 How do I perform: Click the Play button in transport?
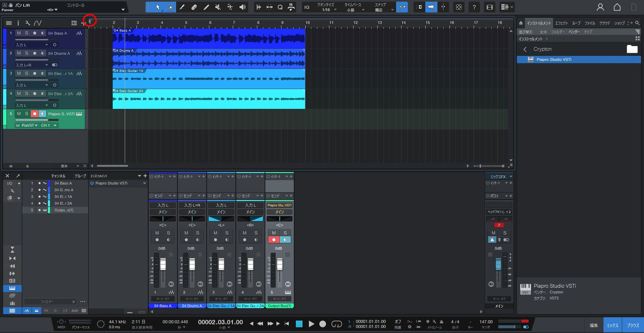[x=311, y=324]
